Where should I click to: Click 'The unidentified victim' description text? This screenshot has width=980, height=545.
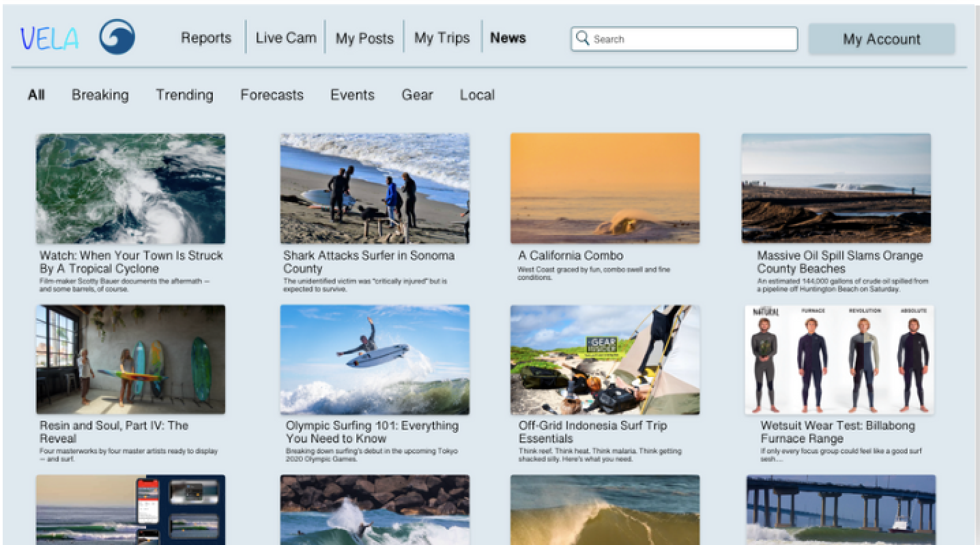point(365,284)
